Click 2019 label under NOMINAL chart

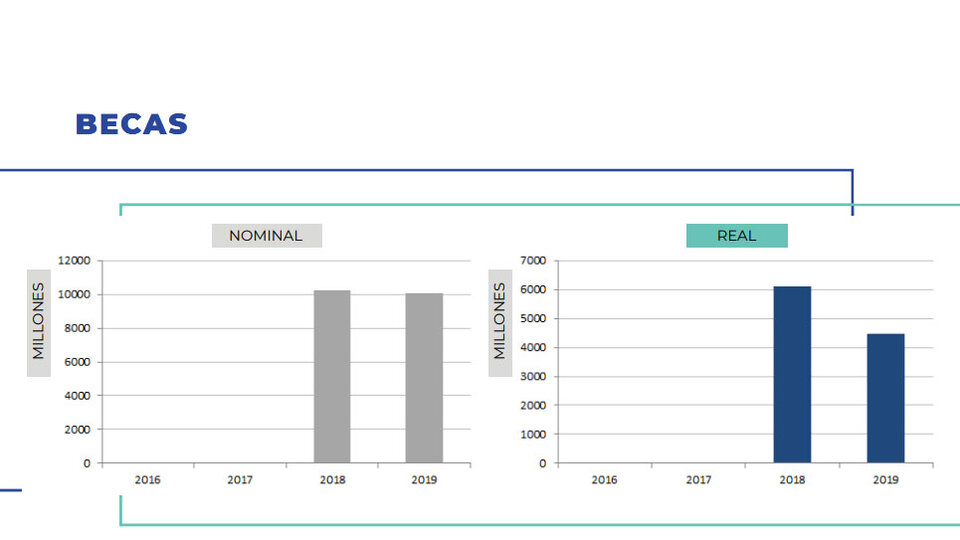point(424,480)
